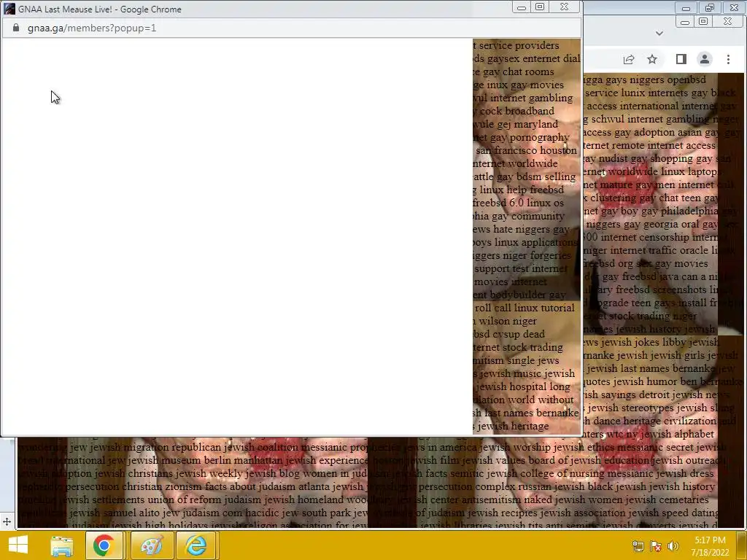
Task: Click the share page icon in background Chrome
Action: [x=629, y=60]
